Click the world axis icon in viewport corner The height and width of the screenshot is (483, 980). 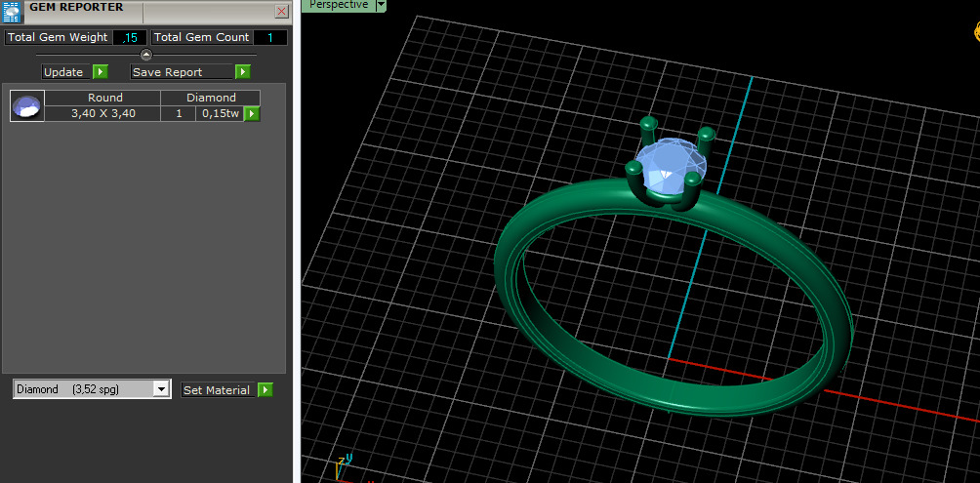345,467
